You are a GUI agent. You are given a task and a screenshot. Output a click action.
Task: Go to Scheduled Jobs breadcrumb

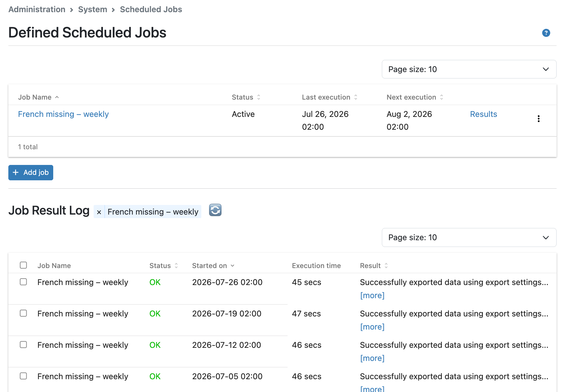[x=151, y=9]
